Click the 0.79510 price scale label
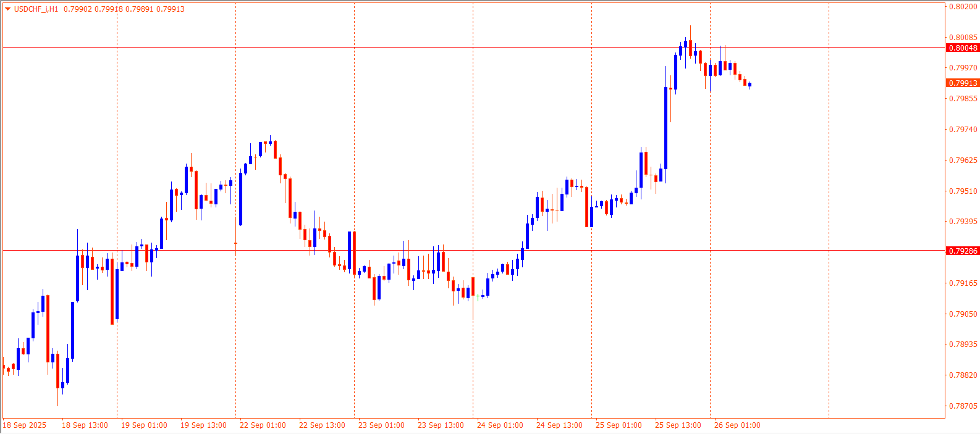This screenshot has height=434, width=980. click(963, 191)
